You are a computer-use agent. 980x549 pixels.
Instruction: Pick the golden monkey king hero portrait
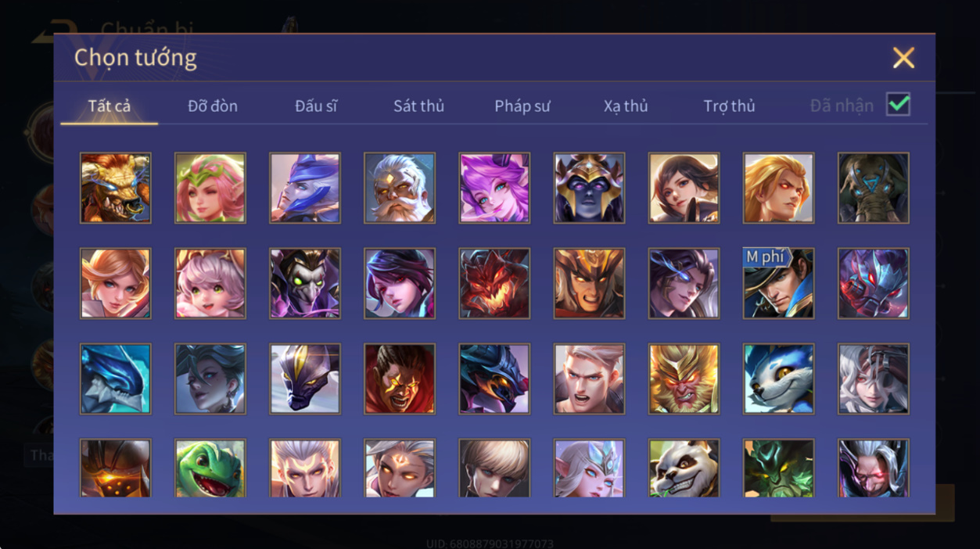pyautogui.click(x=684, y=379)
